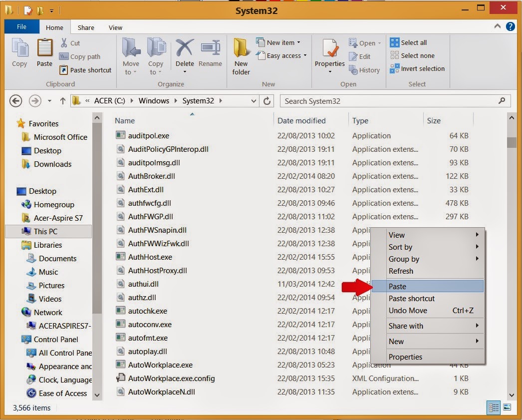Click Windows in the address breadcrumb
The image size is (522, 420).
(154, 101)
